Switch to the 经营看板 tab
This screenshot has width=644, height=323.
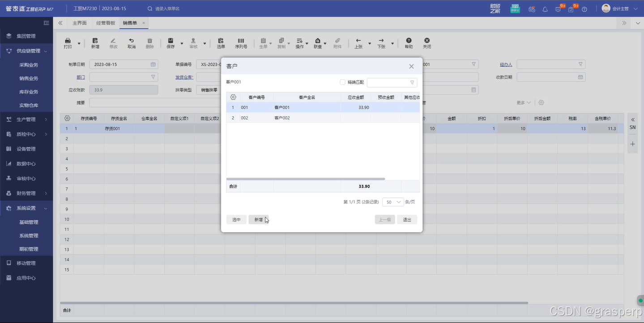(x=106, y=23)
